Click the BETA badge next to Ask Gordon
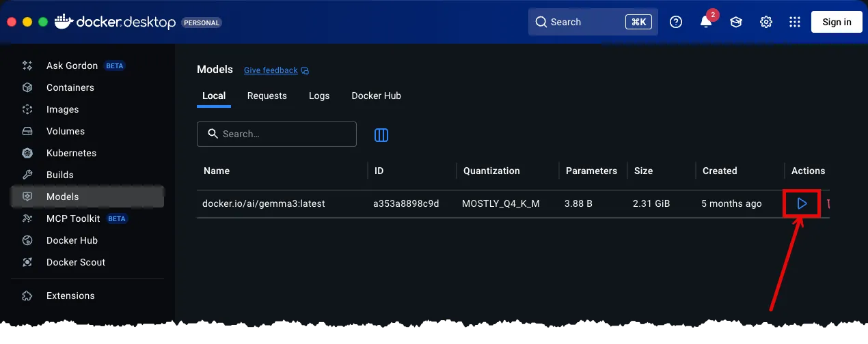868x344 pixels. pos(115,66)
